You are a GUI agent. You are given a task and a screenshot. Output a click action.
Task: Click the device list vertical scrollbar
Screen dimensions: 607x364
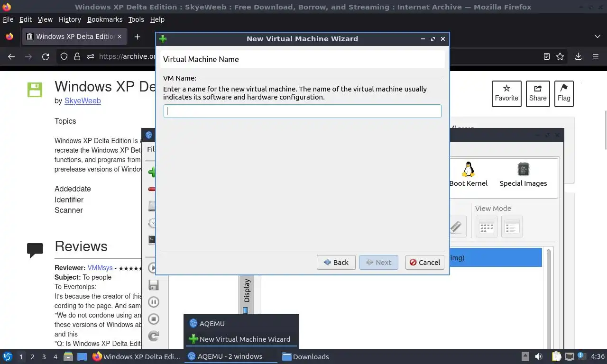coord(549,299)
